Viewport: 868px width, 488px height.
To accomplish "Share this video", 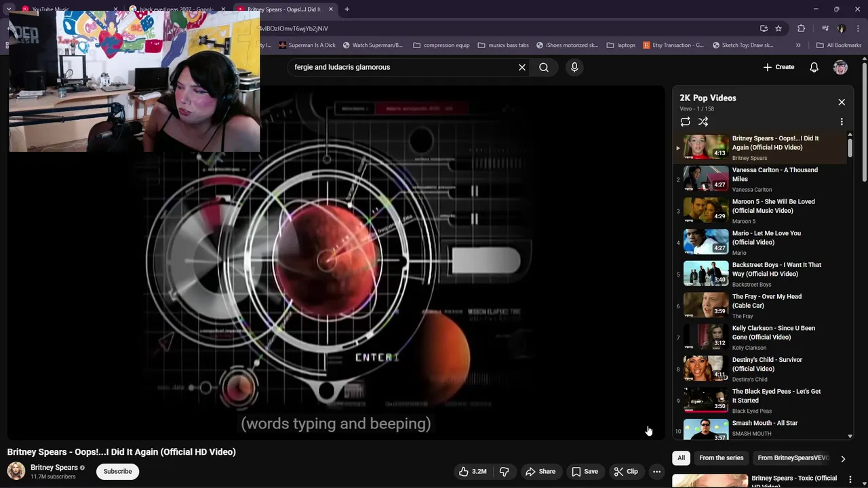I will click(540, 472).
